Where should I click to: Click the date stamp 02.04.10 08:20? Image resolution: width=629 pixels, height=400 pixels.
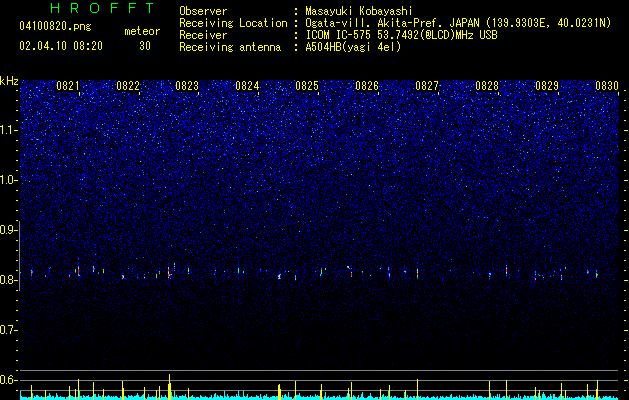click(61, 46)
